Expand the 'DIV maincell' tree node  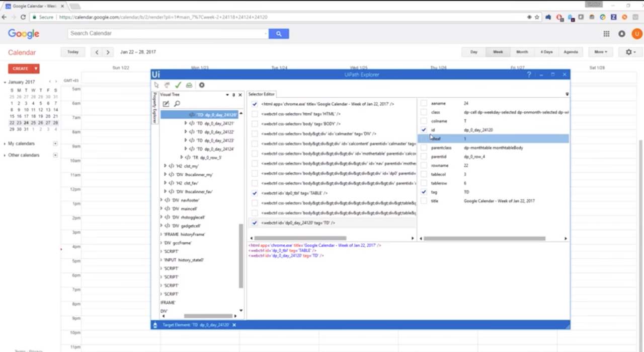[x=162, y=209]
